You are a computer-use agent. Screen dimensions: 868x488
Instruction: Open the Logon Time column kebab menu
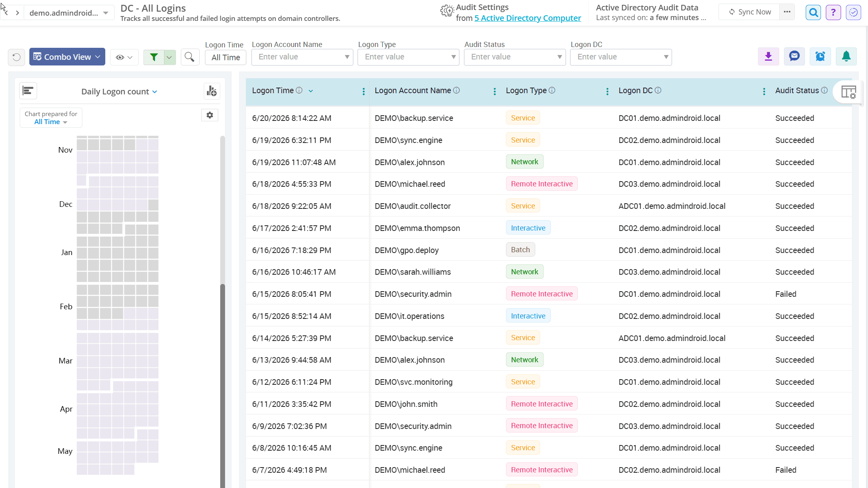pyautogui.click(x=364, y=92)
